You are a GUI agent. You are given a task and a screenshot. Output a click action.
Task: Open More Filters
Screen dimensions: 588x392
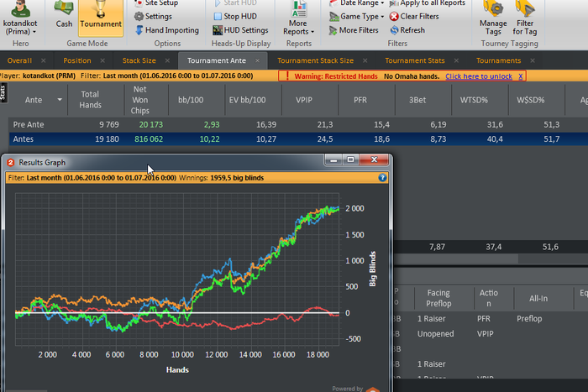[x=354, y=30]
